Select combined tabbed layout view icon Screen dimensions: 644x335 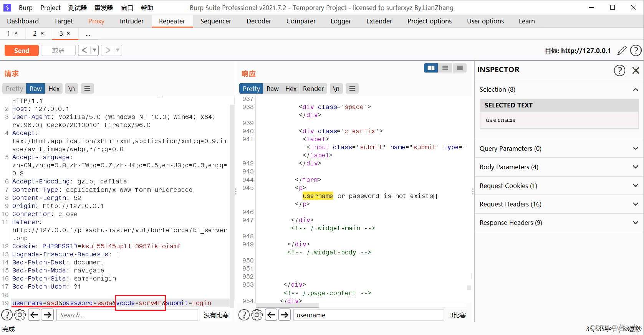(x=459, y=68)
